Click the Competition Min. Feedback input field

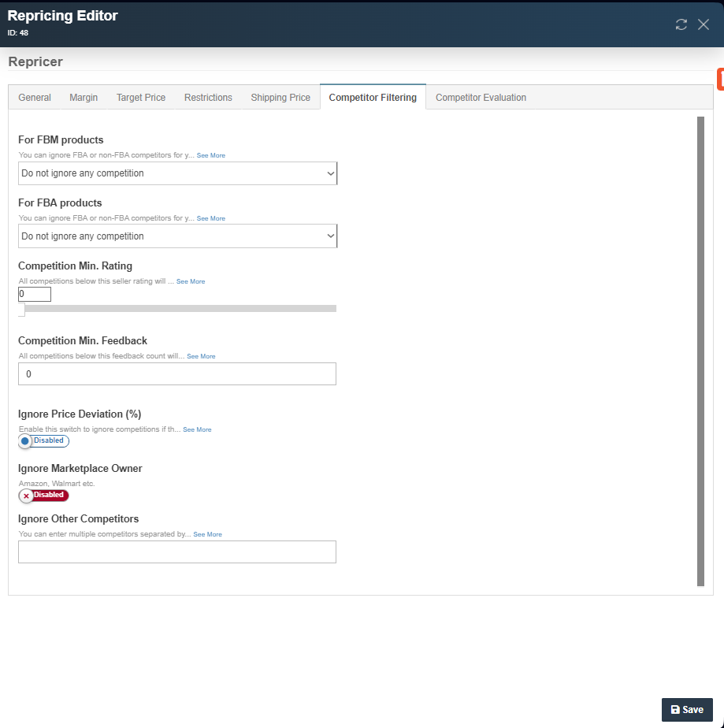177,373
